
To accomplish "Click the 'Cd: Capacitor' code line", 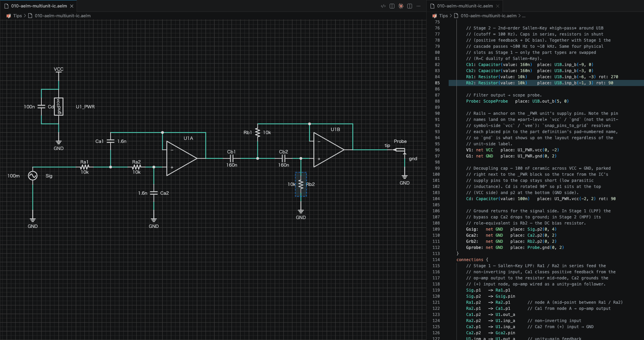I will [x=541, y=199].
